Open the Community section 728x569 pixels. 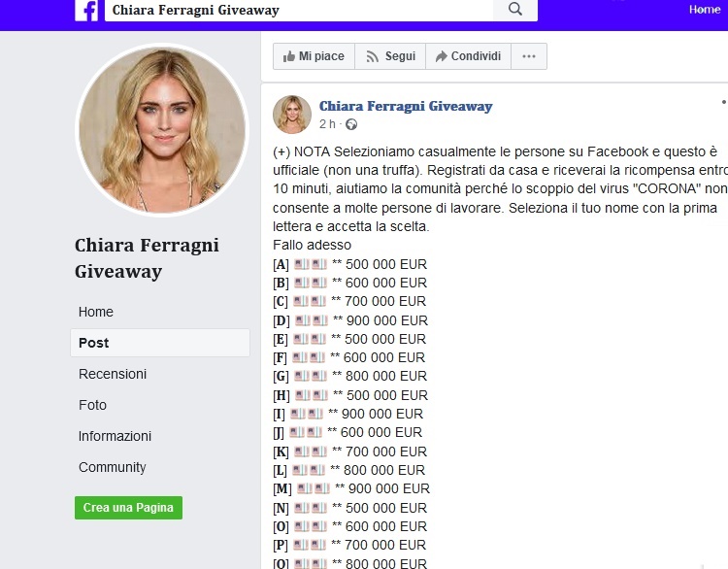(112, 467)
